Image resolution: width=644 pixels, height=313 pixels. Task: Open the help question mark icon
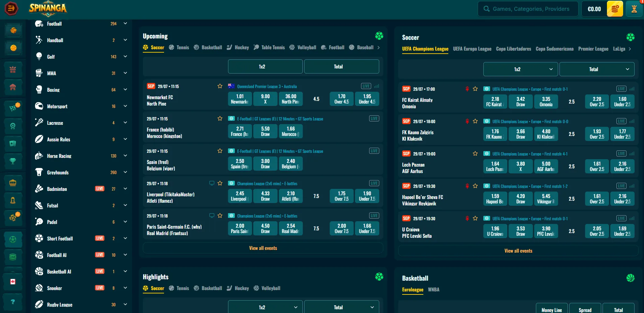pos(13,302)
